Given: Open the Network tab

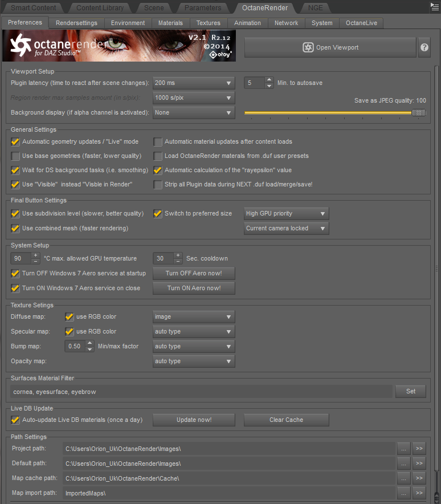Looking at the screenshot, I should (286, 23).
